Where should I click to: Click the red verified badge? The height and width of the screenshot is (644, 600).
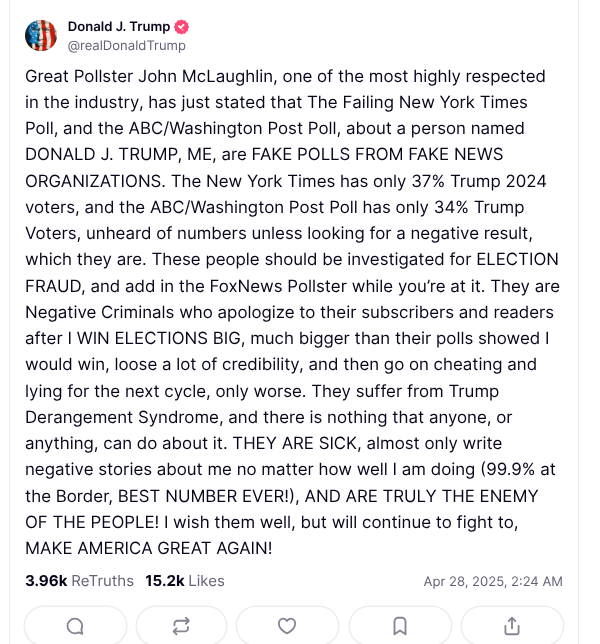(182, 27)
